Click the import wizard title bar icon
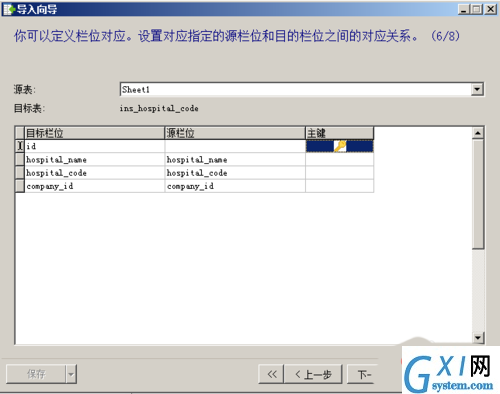The width and height of the screenshot is (500, 394). point(9,9)
